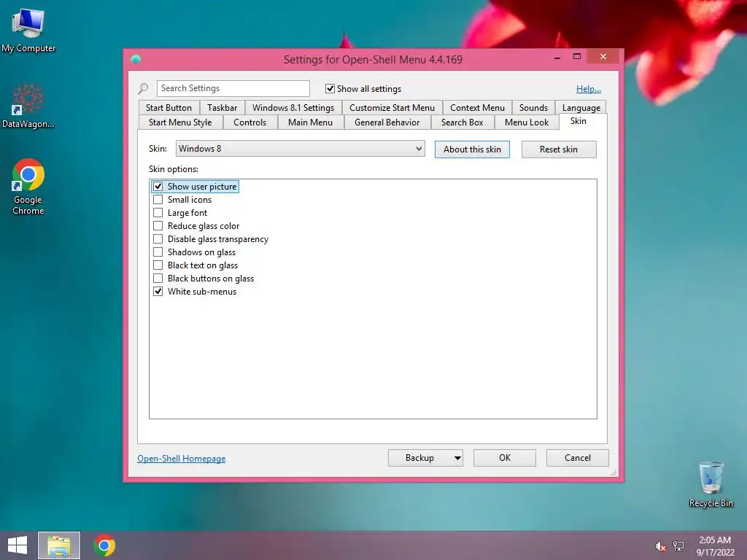
Task: Switch to Start Menu Style tab
Action: 180,122
